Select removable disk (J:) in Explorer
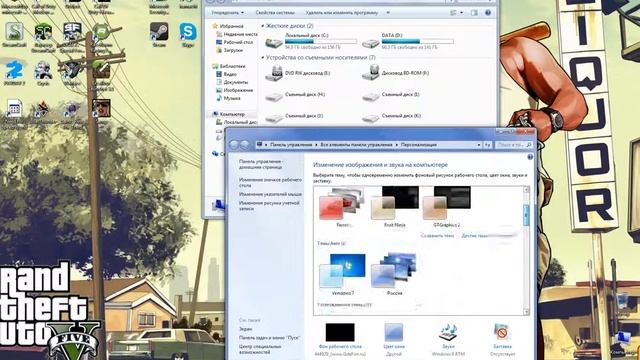640x360 pixels. click(295, 118)
